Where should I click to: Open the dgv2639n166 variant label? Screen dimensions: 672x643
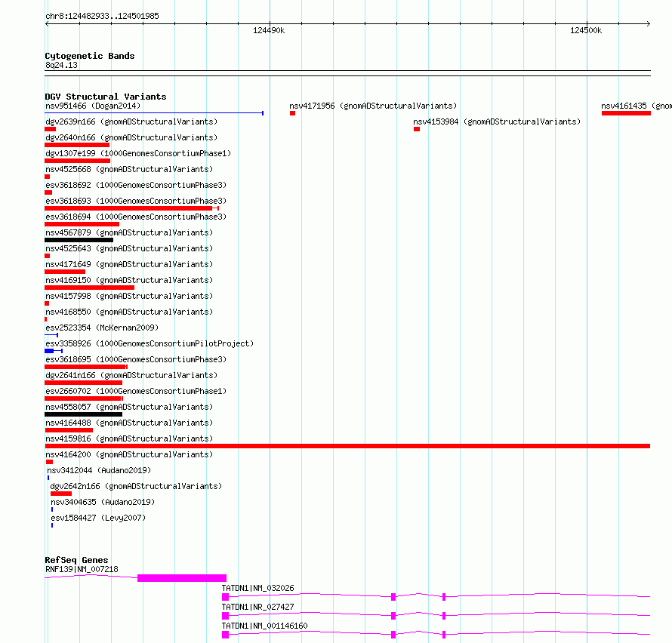click(x=131, y=122)
